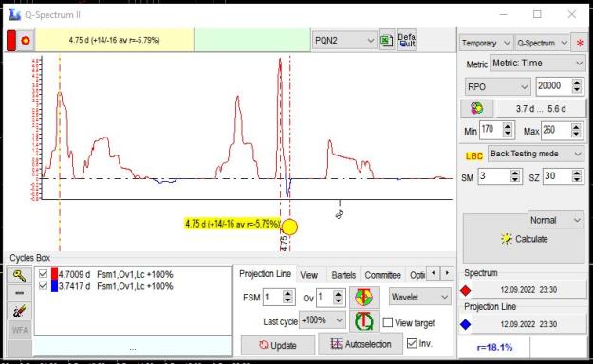Click the Q-Spectrum II app icon in title bar
The width and height of the screenshot is (593, 364).
click(x=14, y=14)
